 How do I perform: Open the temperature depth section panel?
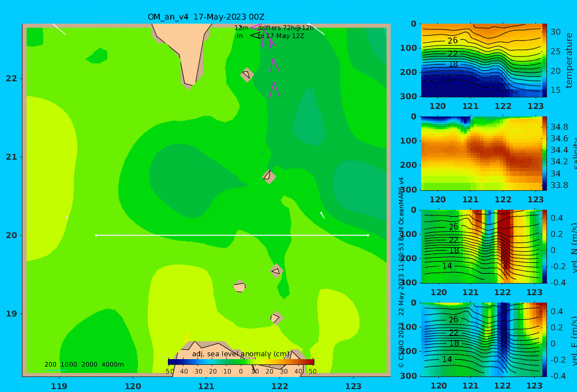tap(482, 61)
